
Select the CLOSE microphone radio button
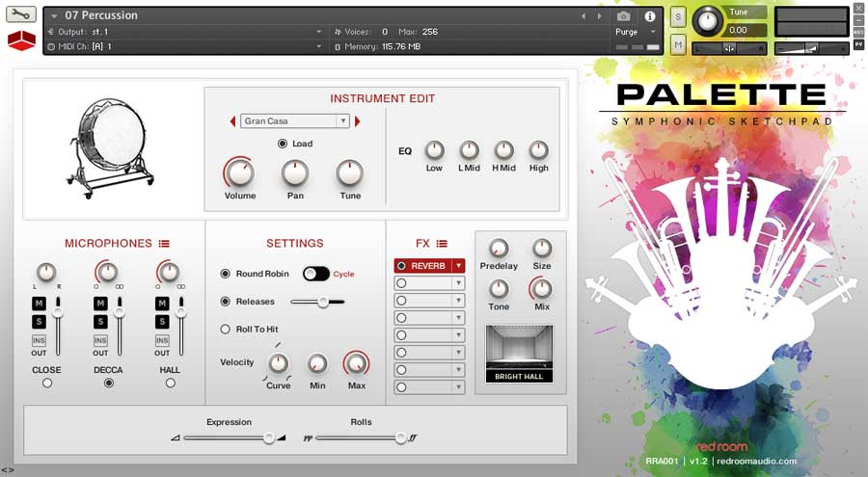pyautogui.click(x=47, y=383)
